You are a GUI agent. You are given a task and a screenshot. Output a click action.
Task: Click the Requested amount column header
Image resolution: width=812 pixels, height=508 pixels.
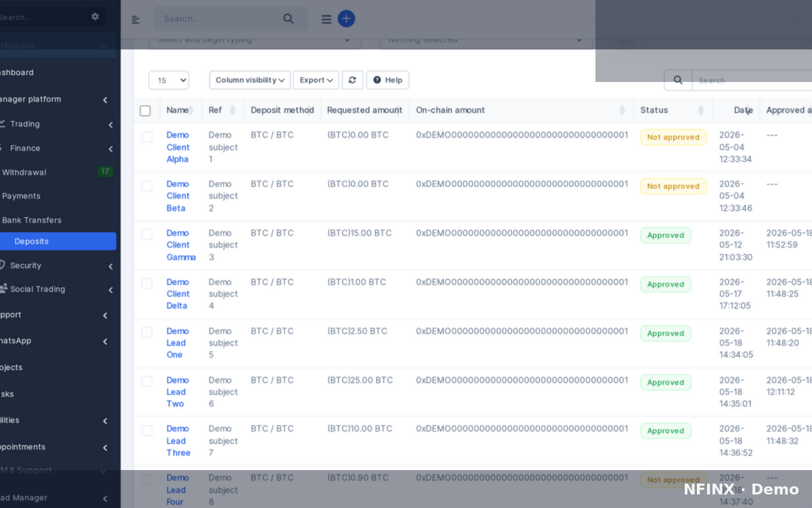[x=365, y=110]
